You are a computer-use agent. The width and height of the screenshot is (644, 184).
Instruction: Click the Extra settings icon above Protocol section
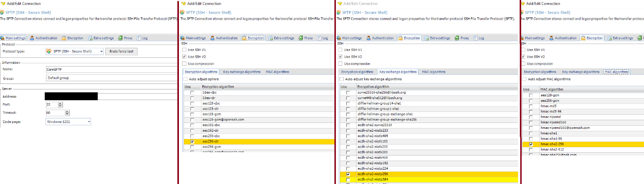pyautogui.click(x=89, y=38)
